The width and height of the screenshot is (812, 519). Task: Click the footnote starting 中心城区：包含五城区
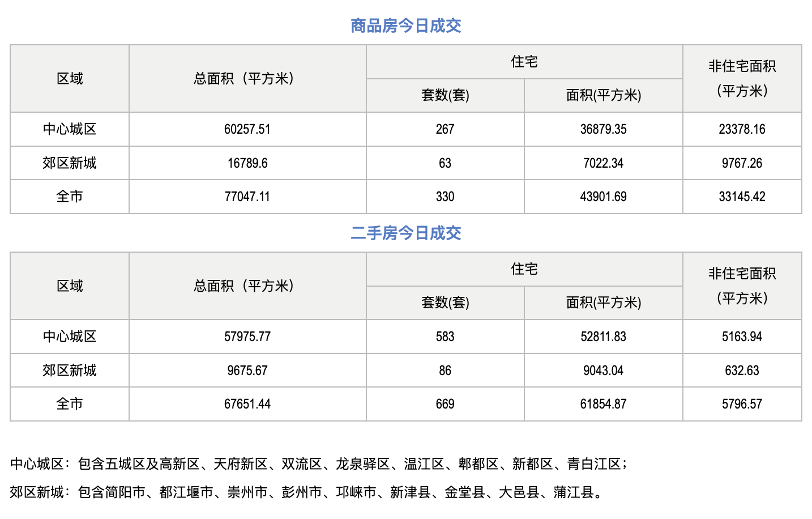[x=318, y=464]
